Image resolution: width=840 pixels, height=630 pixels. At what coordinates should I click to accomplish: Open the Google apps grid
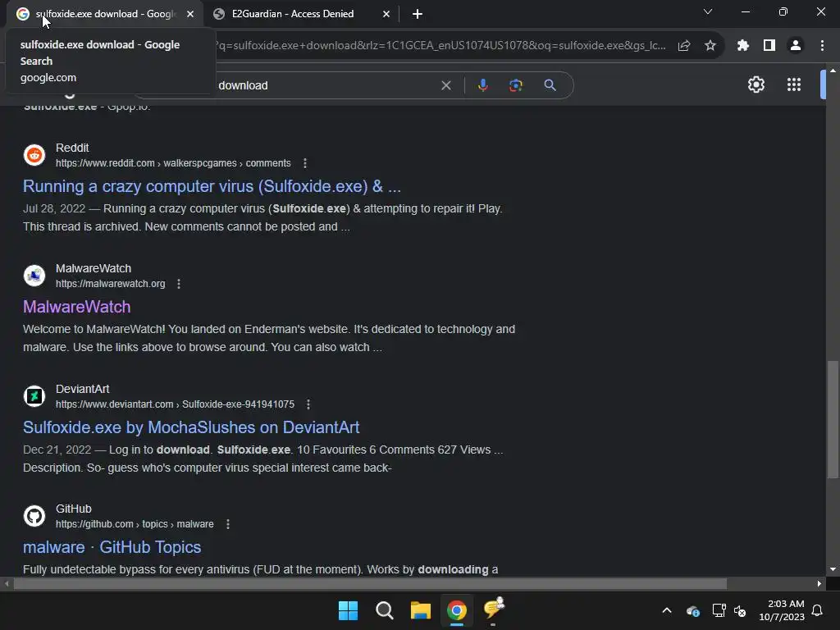pyautogui.click(x=794, y=84)
